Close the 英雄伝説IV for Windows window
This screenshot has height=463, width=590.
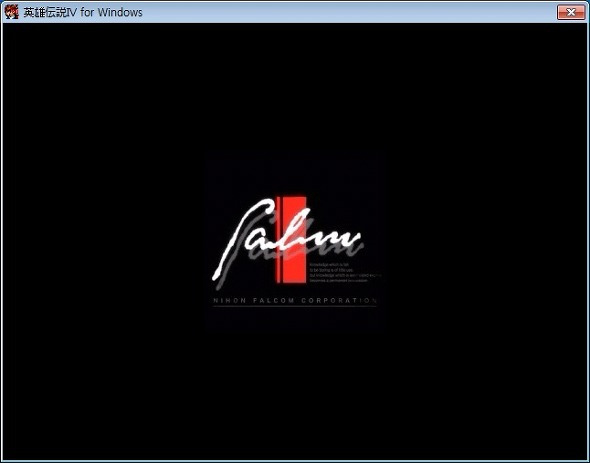[571, 12]
